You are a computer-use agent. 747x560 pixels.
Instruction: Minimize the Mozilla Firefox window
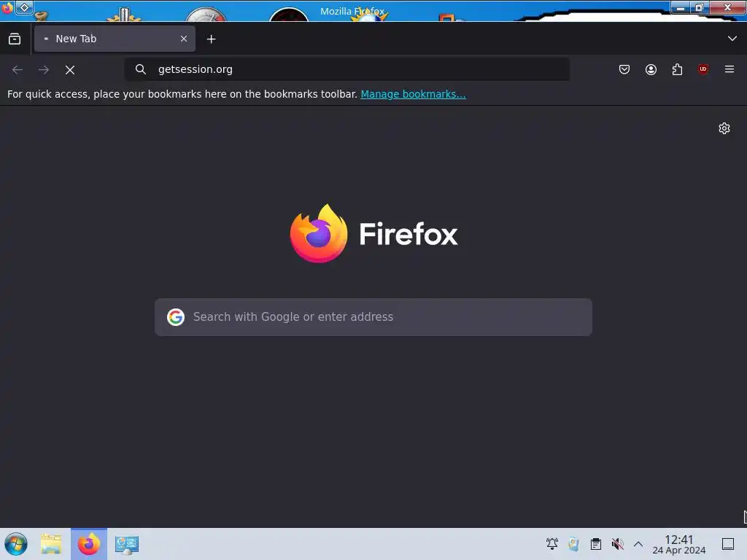(x=681, y=7)
